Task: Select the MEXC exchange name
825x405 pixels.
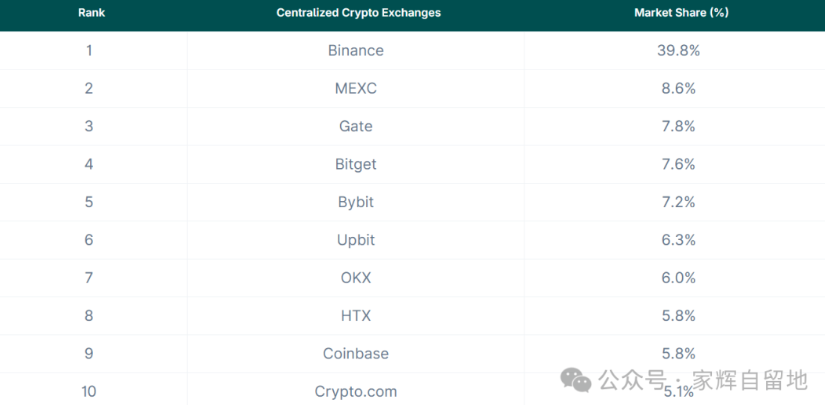Action: (355, 88)
